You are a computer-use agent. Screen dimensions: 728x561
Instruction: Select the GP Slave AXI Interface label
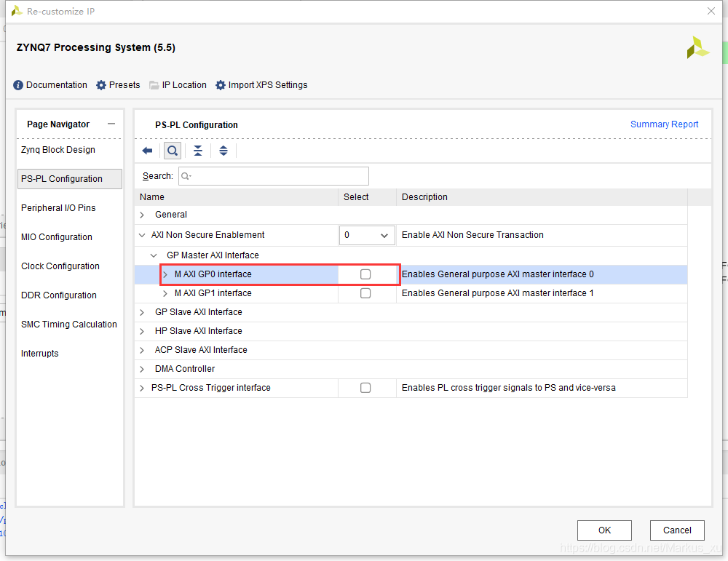[199, 312]
